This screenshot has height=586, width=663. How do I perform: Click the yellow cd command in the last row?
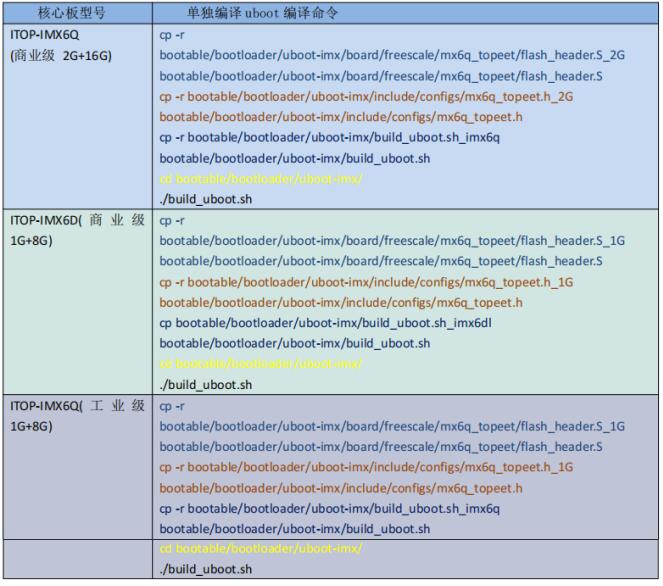point(261,549)
